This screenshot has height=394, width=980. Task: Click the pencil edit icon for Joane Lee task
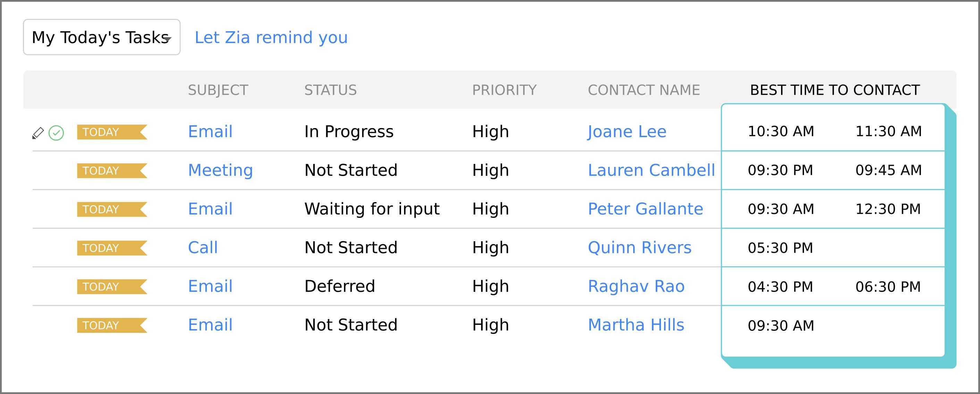(37, 133)
